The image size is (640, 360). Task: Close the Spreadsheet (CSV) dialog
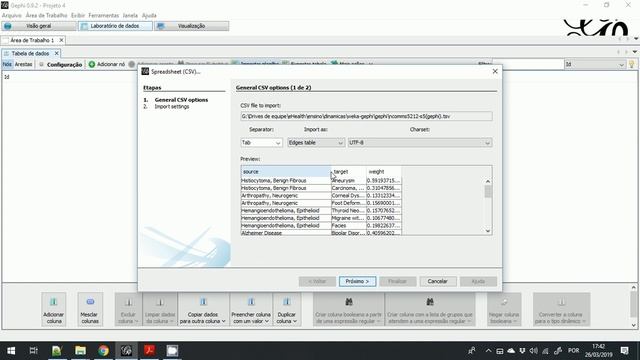click(495, 71)
